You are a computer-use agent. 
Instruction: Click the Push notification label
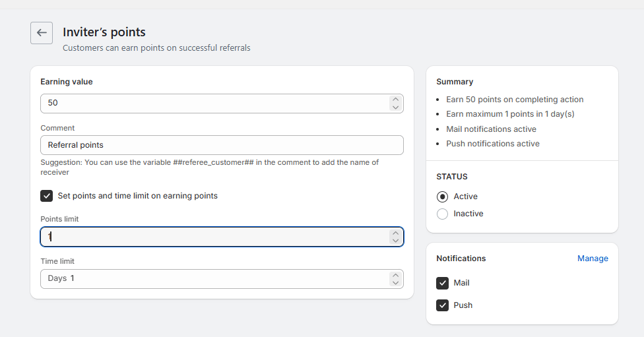pos(463,305)
